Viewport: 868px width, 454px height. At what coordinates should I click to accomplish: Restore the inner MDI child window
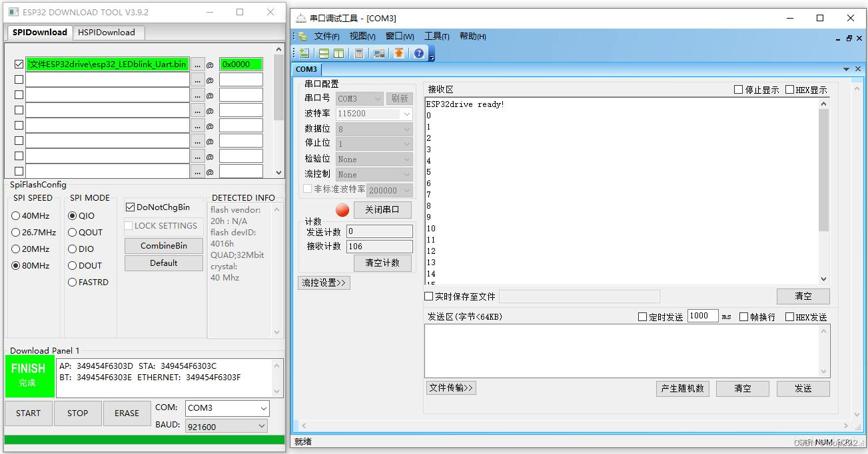pos(849,38)
